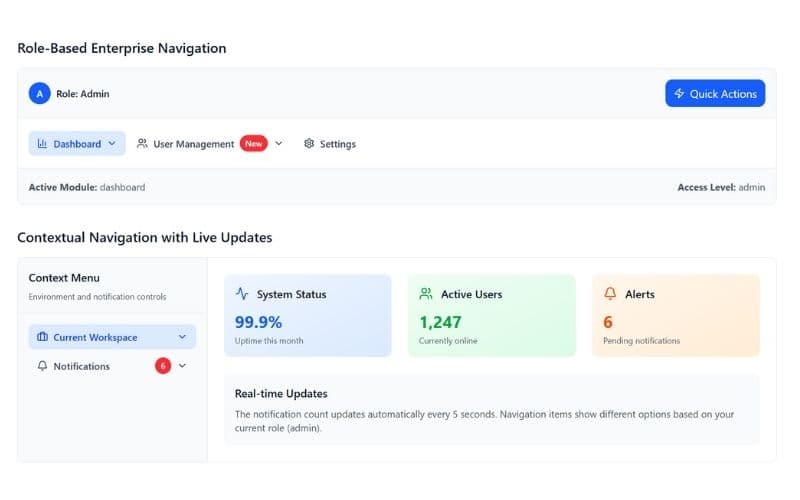This screenshot has width=800, height=500.
Task: Click the users icon beside User Management
Action: pos(142,144)
